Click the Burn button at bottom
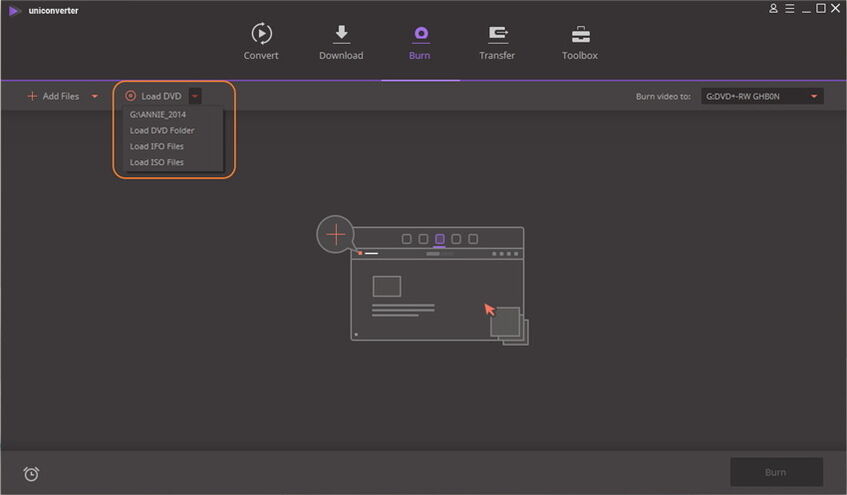Screen dimensions: 847x495 pos(776,472)
